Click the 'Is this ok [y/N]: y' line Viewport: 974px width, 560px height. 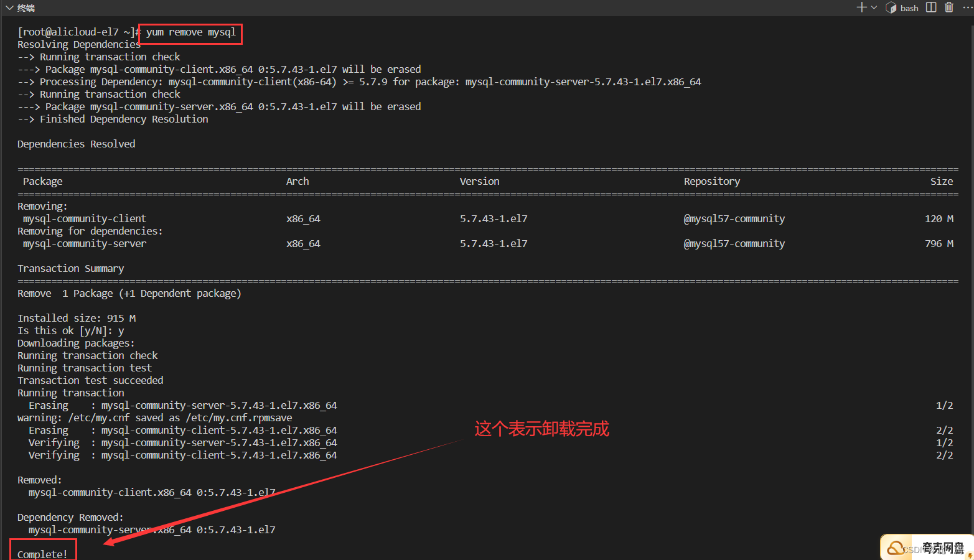click(70, 331)
